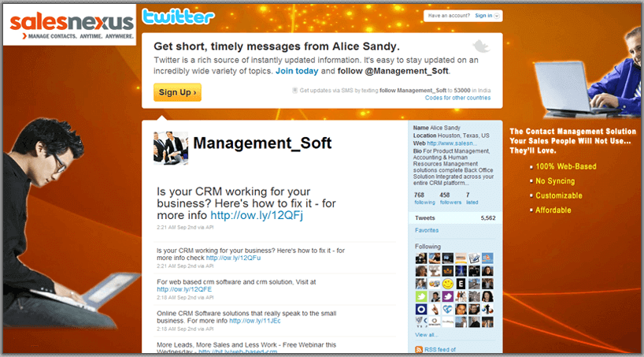This screenshot has width=644, height=357.
Task: Open the RSS feed of link
Action: tap(440, 350)
